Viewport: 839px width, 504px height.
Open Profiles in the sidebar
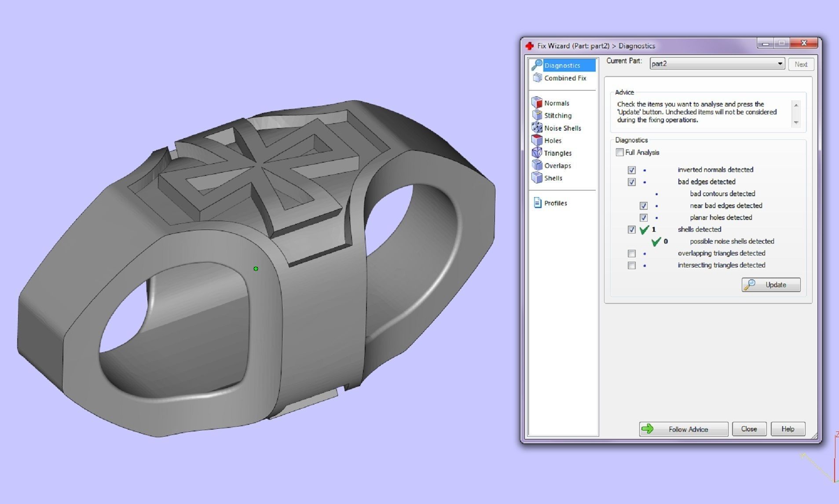556,203
